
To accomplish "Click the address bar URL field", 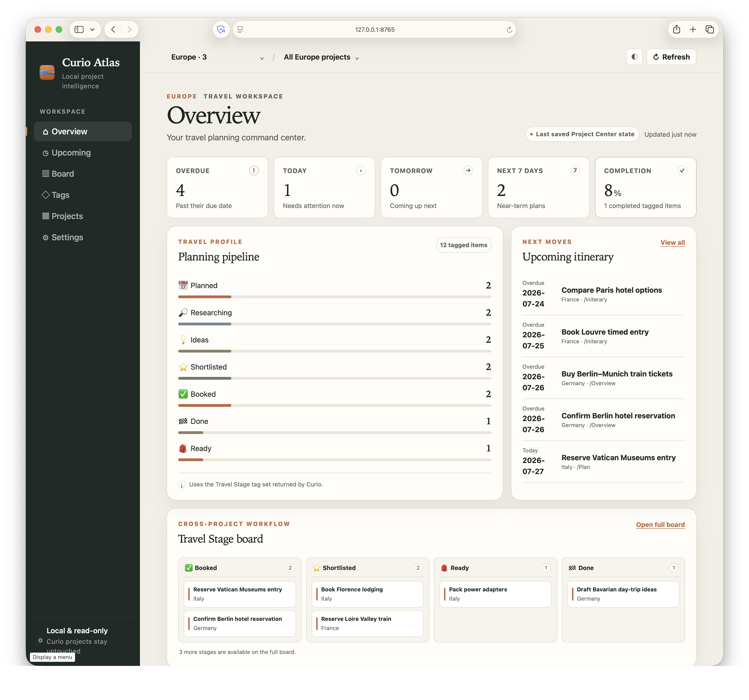I will [x=374, y=29].
